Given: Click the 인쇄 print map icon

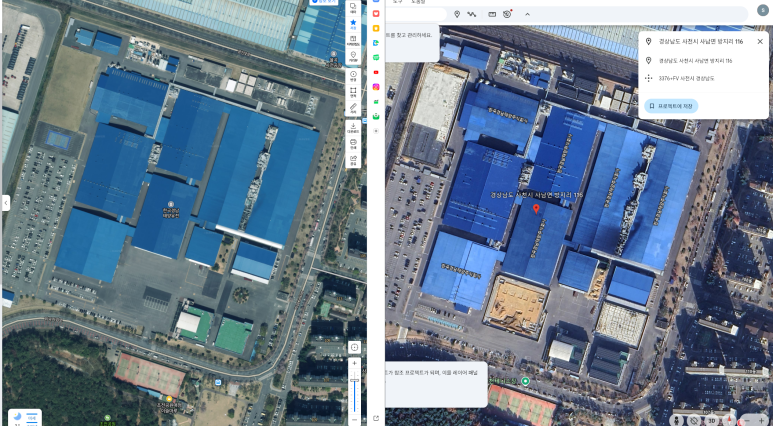Looking at the screenshot, I should coord(353,144).
